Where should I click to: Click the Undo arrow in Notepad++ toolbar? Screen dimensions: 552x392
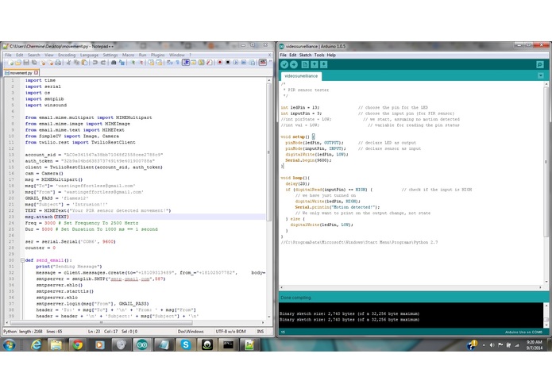pos(95,63)
